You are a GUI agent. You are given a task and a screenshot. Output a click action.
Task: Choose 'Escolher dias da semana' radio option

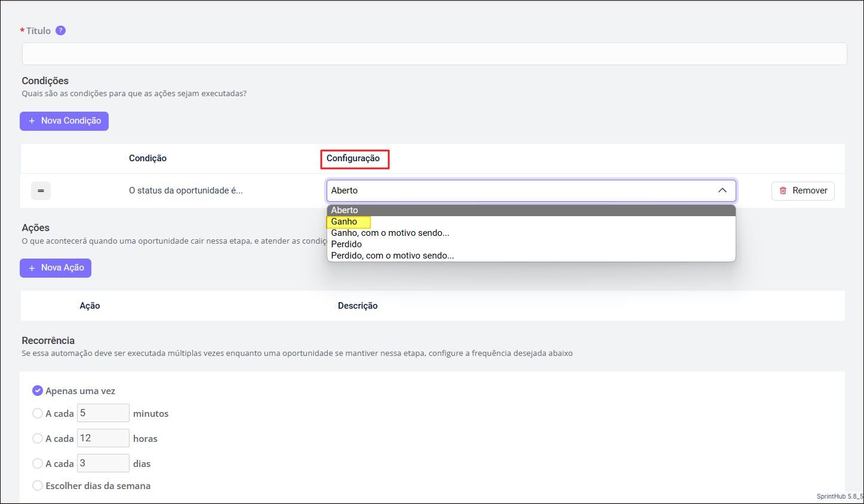(x=38, y=485)
